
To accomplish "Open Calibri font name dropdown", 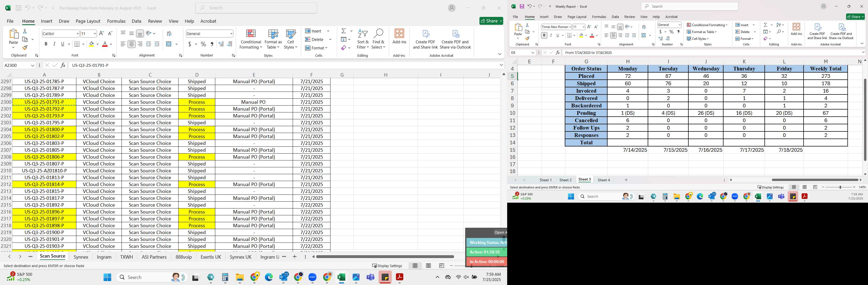I will click(x=77, y=33).
